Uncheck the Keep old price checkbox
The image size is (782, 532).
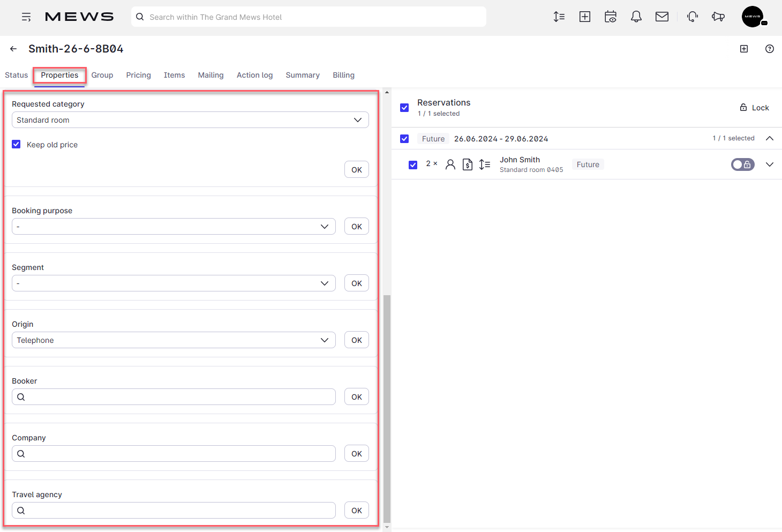point(16,144)
